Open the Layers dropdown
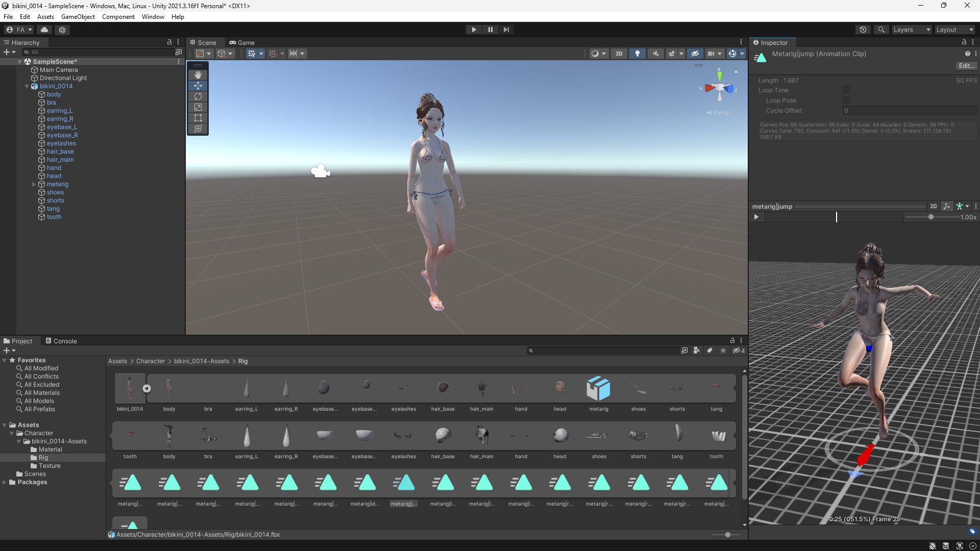Image resolution: width=980 pixels, height=551 pixels. 911,30
